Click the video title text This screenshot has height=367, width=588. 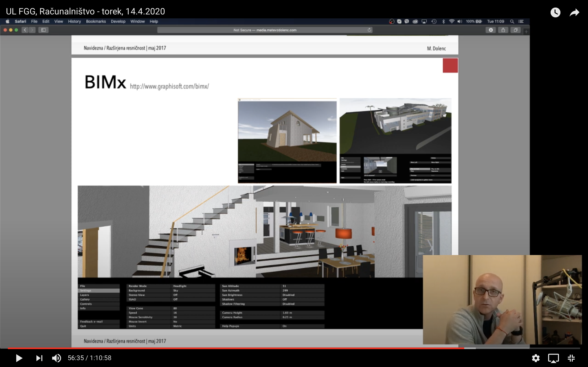point(85,11)
